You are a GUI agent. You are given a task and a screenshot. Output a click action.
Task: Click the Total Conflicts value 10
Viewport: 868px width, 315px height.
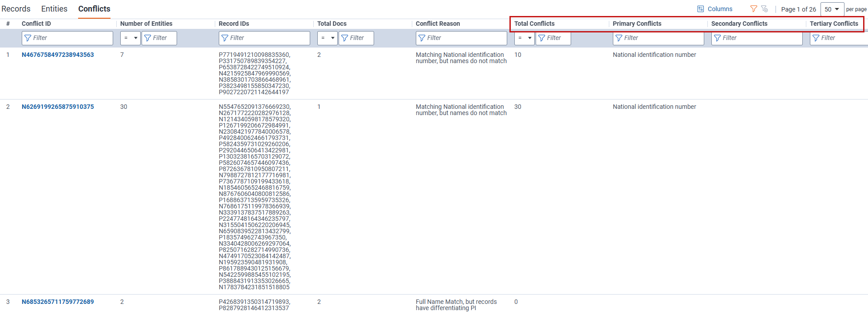(x=518, y=55)
